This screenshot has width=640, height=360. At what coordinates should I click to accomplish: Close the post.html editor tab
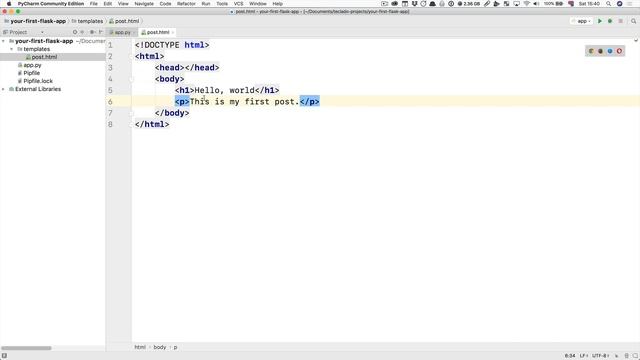click(x=173, y=32)
